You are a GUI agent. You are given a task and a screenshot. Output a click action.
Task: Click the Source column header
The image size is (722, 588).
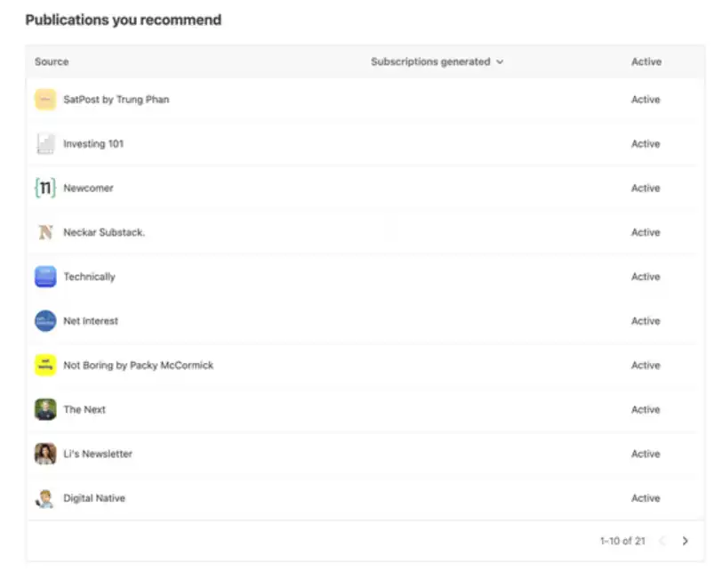click(x=52, y=61)
